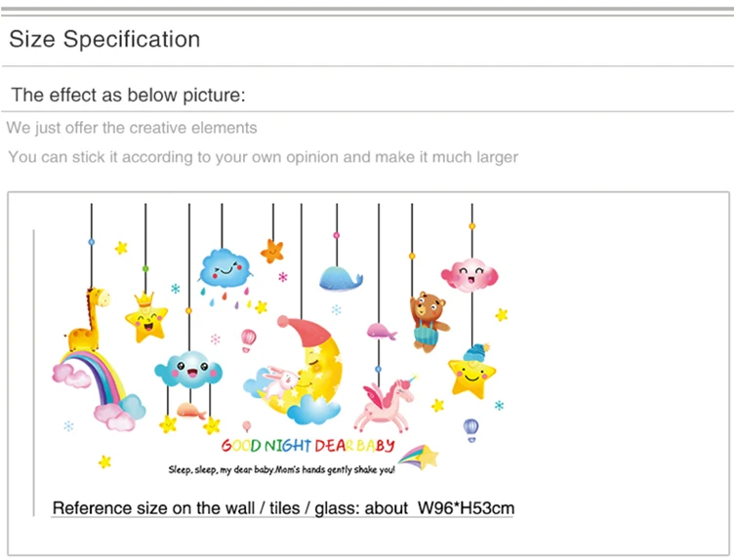Image resolution: width=734 pixels, height=560 pixels.
Task: Click the pink hot air balloon
Action: pos(248,340)
